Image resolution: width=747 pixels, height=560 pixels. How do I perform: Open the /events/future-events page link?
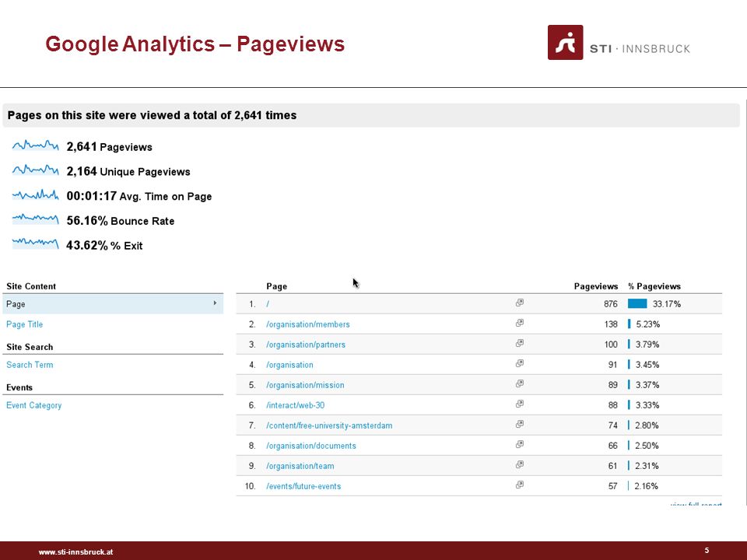pos(303,486)
